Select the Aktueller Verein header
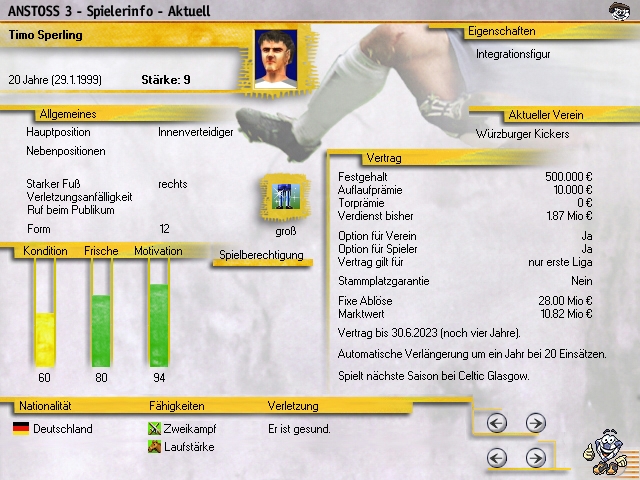The width and height of the screenshot is (640, 480). (x=546, y=115)
